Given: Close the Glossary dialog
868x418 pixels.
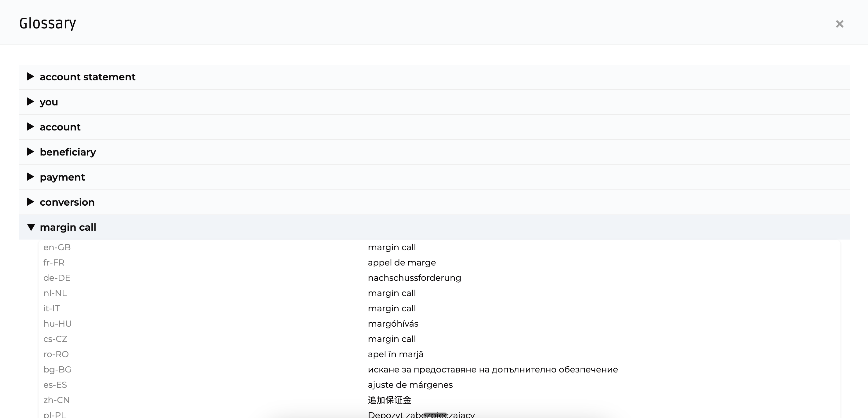Looking at the screenshot, I should point(840,24).
